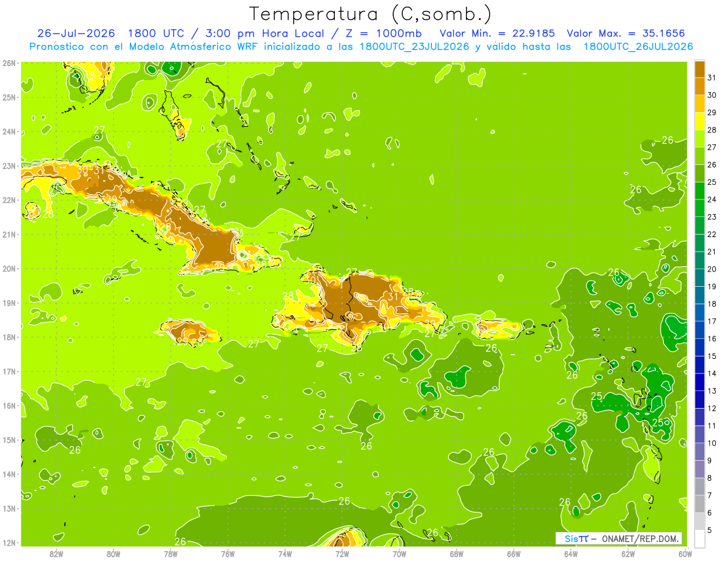
Task: Click legend green band between 23 and 24
Action: (699, 209)
